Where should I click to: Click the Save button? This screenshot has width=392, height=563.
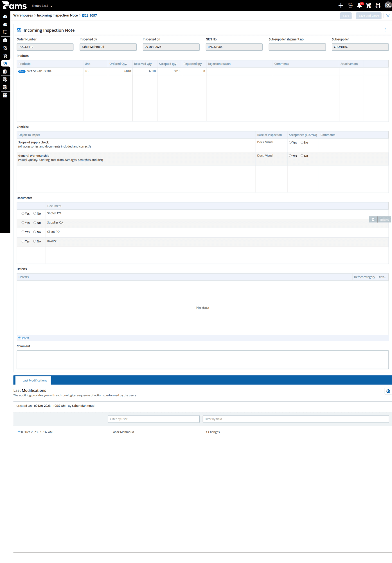346,16
